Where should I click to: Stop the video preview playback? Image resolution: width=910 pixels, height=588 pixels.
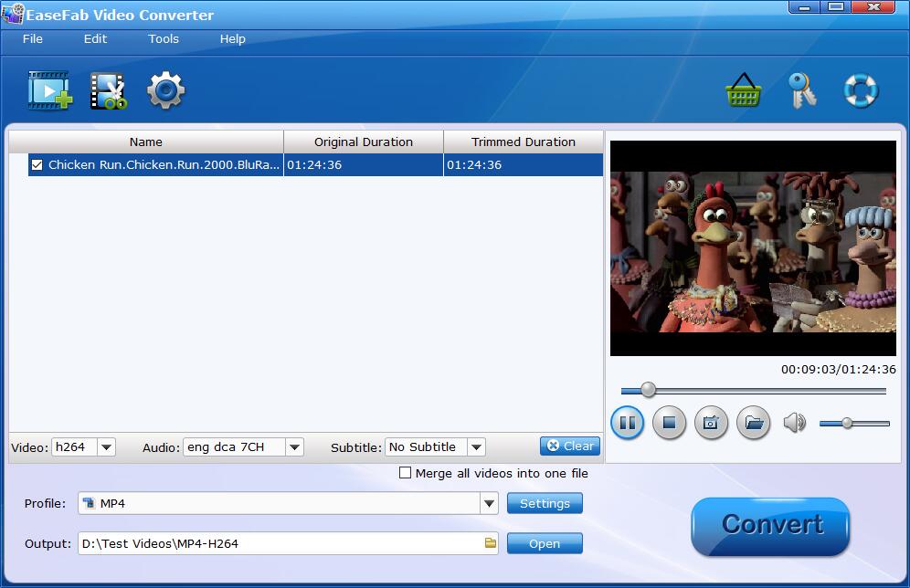(x=669, y=423)
